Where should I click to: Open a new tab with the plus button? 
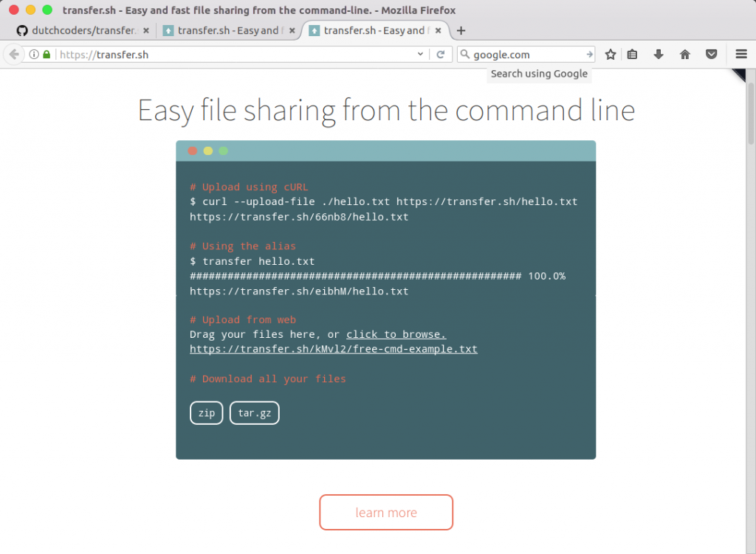coord(461,30)
